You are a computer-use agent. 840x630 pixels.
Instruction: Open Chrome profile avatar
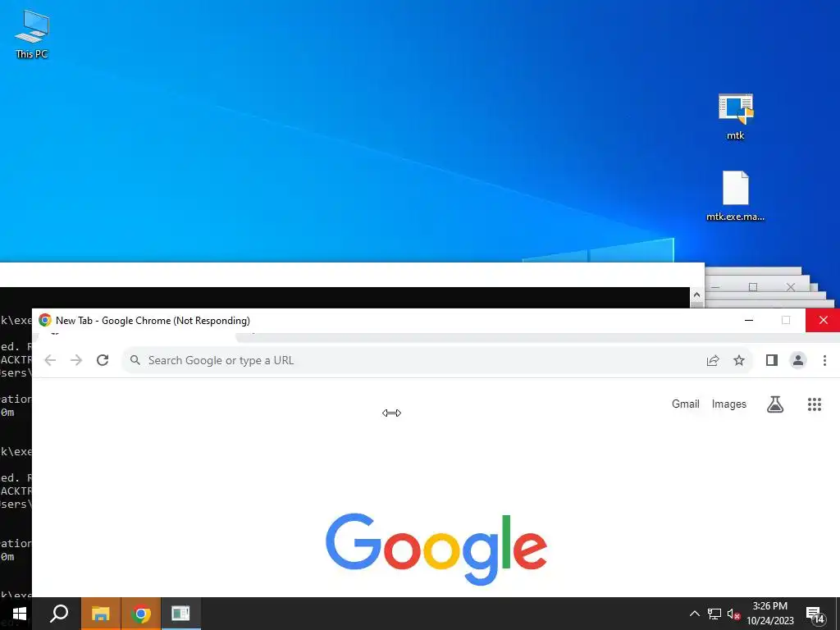[797, 360]
